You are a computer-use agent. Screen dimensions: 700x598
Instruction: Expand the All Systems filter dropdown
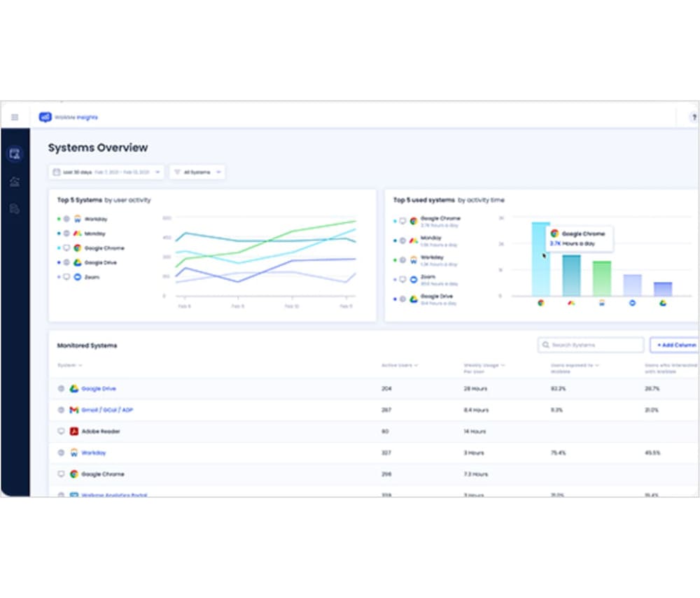(x=197, y=171)
